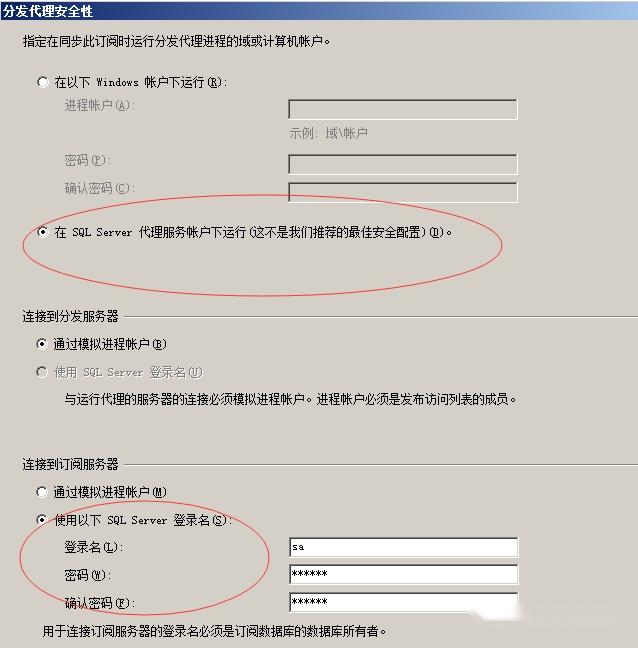Click the 连接到订阅服务器 group heading
The height and width of the screenshot is (648, 638).
pos(70,464)
